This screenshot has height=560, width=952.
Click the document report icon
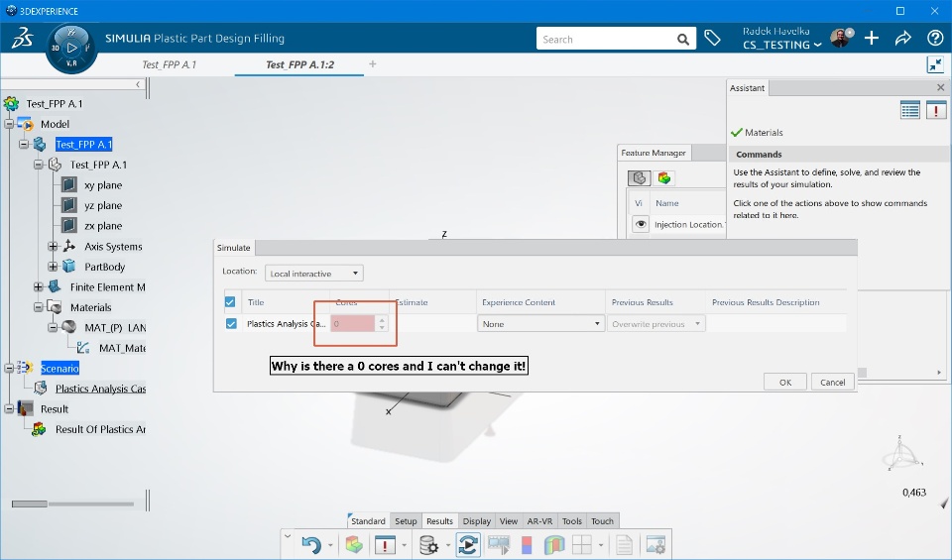624,545
